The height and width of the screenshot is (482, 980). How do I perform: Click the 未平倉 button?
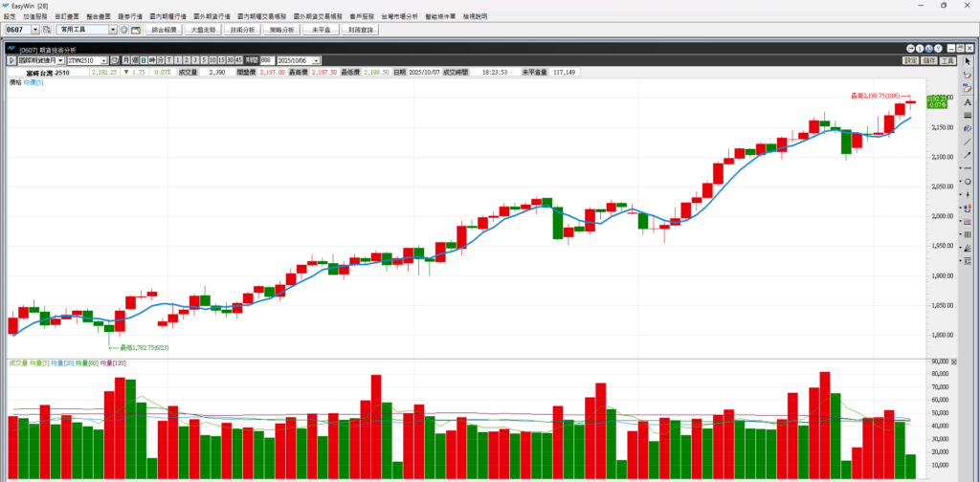(x=321, y=30)
